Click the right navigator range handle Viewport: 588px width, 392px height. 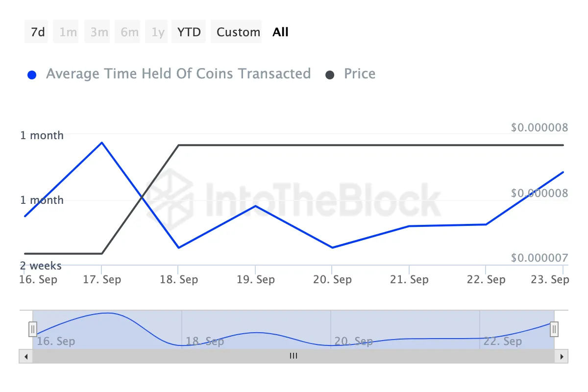(554, 329)
